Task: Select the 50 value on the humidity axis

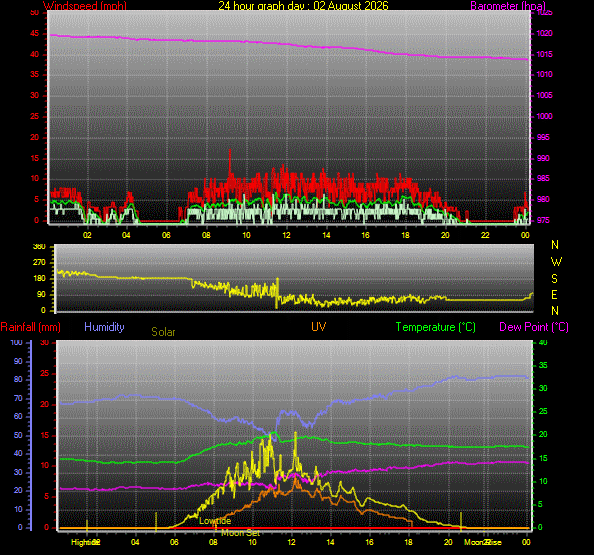Action: (18, 436)
